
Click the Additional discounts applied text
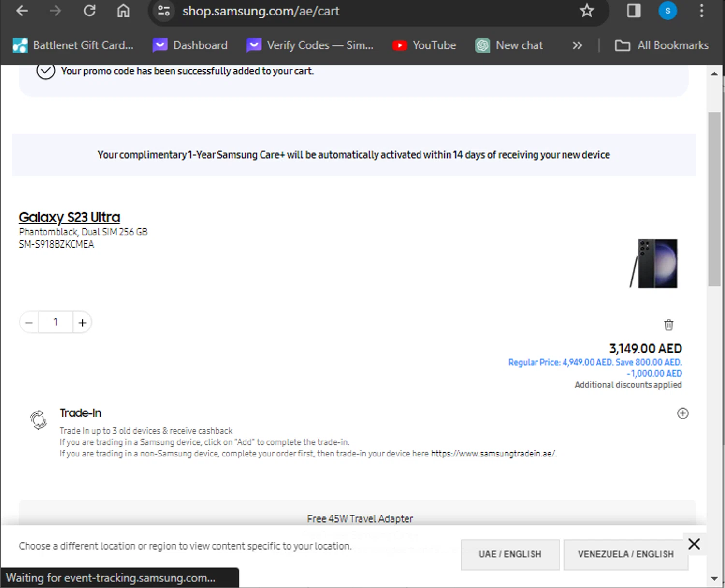point(628,385)
